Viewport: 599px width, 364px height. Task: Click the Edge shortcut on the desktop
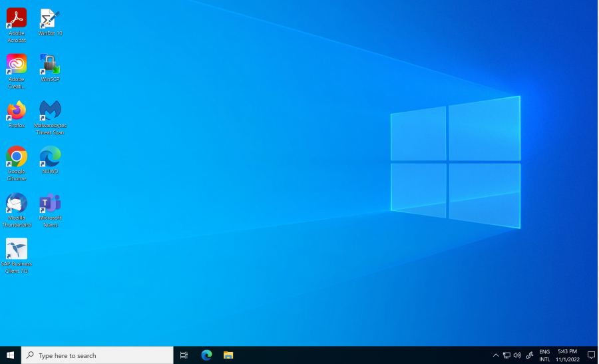coord(50,157)
